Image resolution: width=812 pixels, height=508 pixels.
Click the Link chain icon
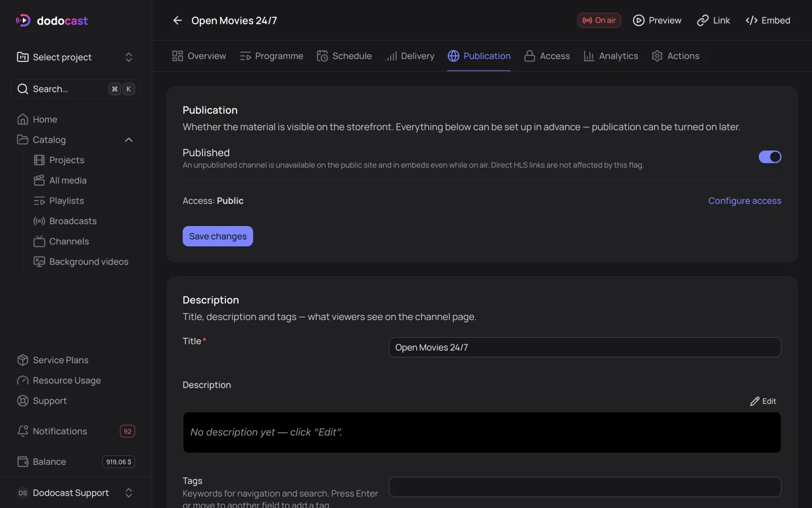tap(702, 20)
